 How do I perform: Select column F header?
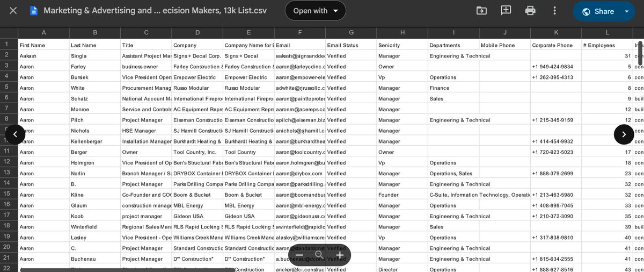pyautogui.click(x=300, y=33)
